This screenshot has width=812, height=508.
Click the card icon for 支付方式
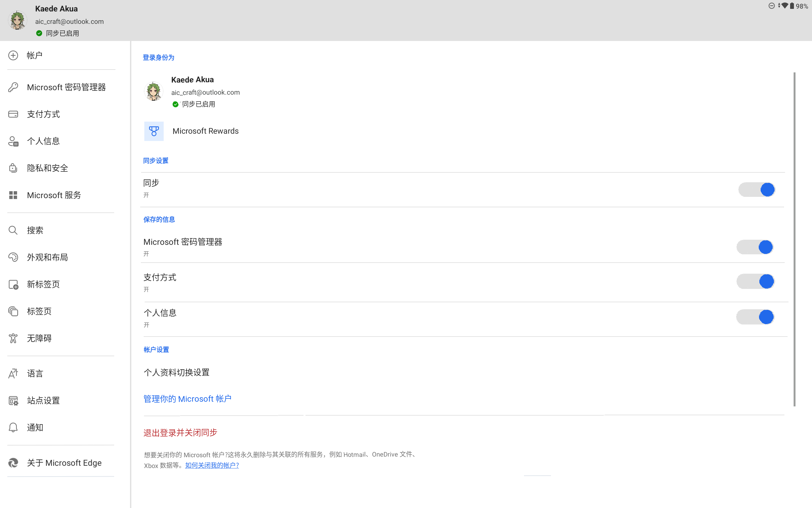[13, 114]
